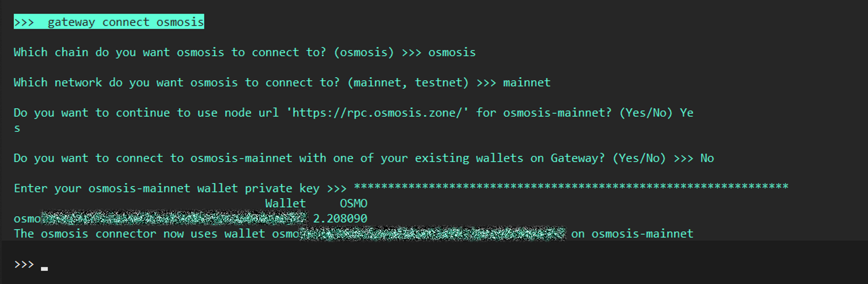Click the (Yes/No) options after Gateway wallets question

click(x=639, y=159)
